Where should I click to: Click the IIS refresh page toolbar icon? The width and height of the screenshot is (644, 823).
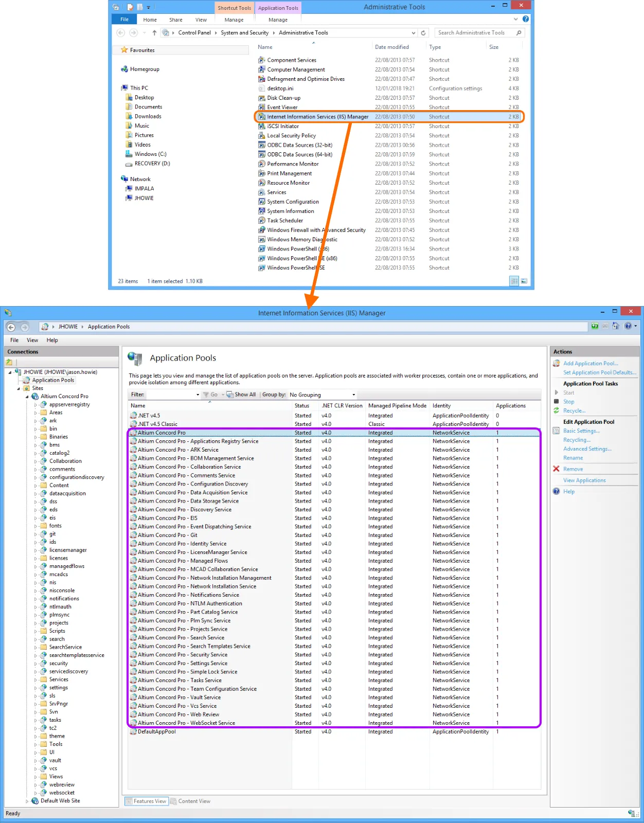(x=595, y=326)
